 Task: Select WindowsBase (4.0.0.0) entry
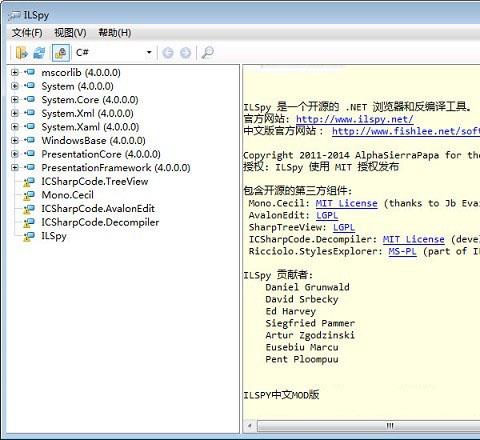click(93, 141)
